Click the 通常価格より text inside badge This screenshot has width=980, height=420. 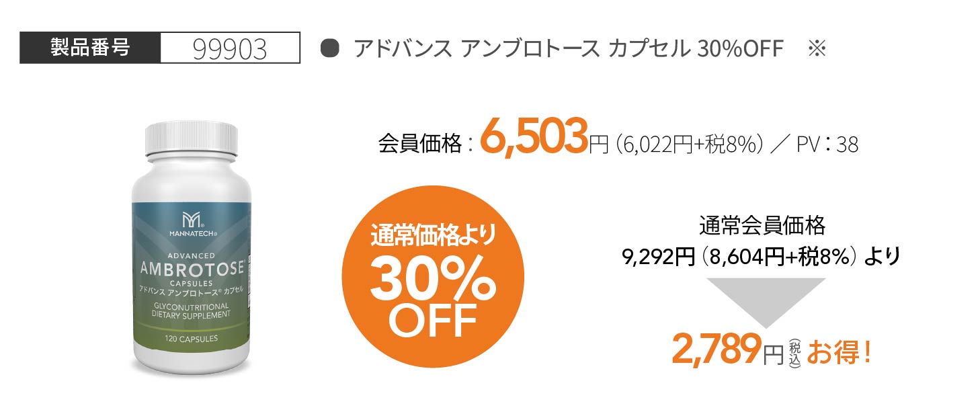(433, 236)
